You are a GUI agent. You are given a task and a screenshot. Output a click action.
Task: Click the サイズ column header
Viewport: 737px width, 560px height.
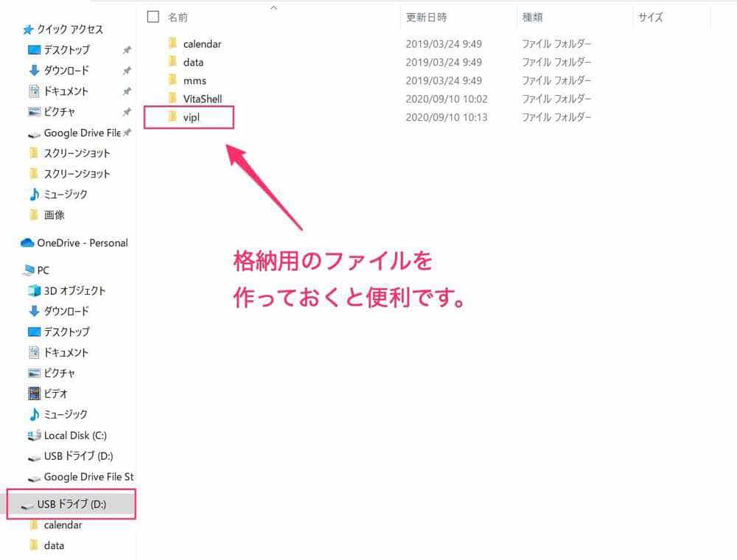(651, 17)
